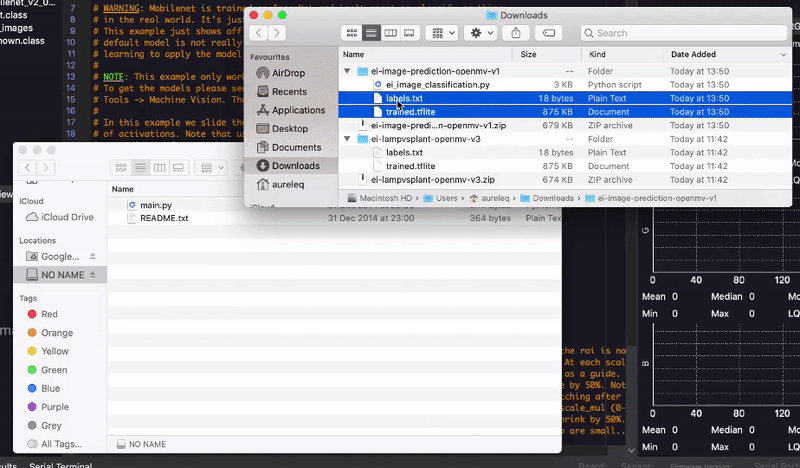Open the Action gear dropdown menu
Viewport: 800px width, 468px height.
click(x=480, y=33)
